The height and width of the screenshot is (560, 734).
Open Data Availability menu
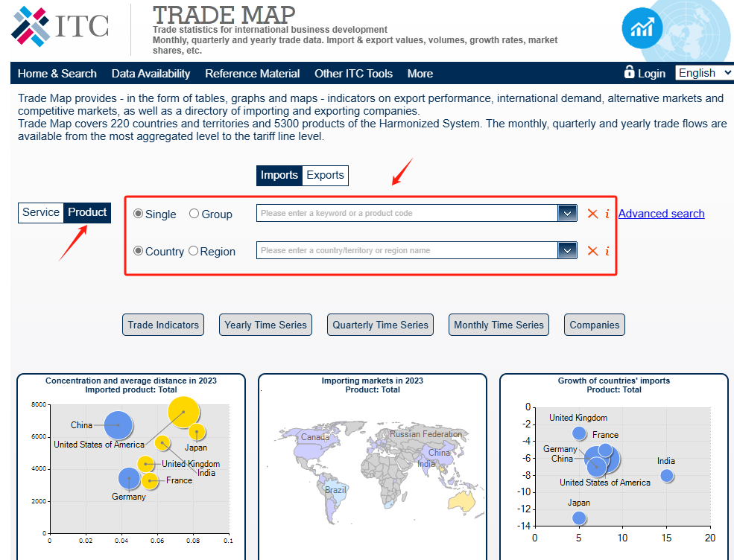click(151, 74)
